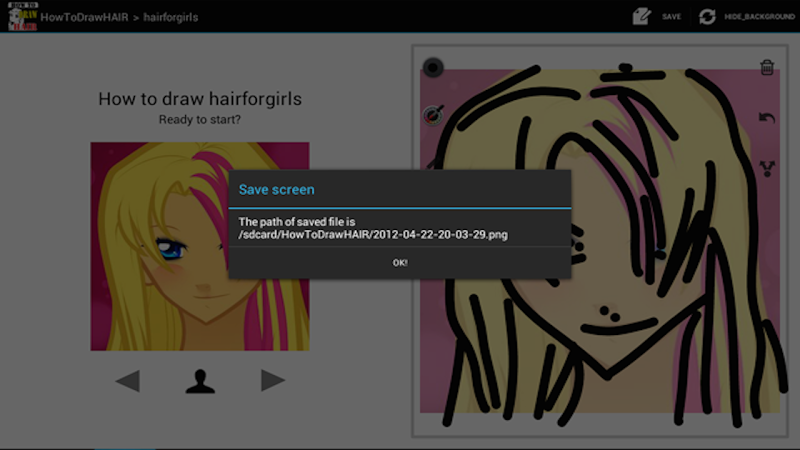800x450 pixels.
Task: Tap the hairforgirls breadcrumb label
Action: click(x=170, y=17)
